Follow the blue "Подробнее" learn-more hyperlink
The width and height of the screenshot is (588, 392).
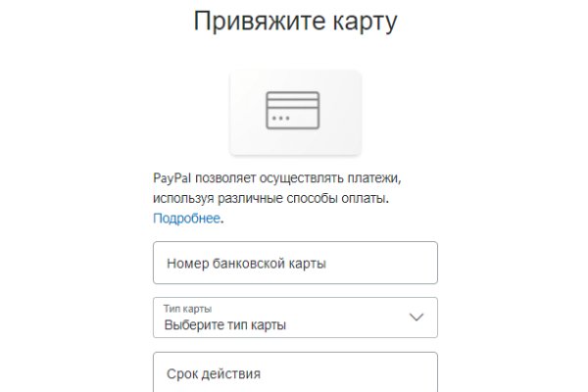(x=186, y=218)
